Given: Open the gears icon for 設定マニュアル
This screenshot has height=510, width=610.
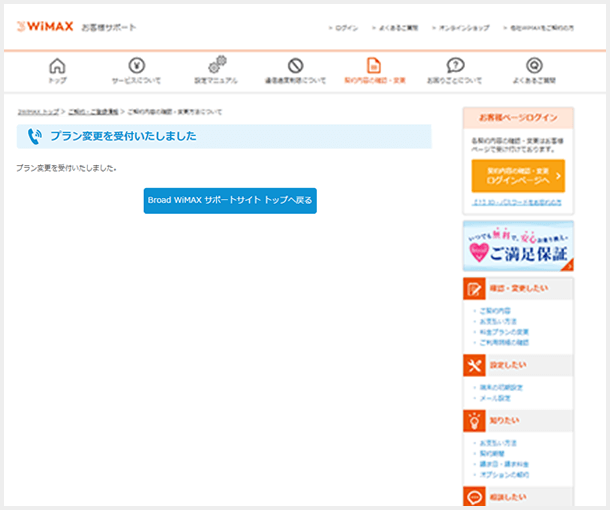Looking at the screenshot, I should (x=217, y=66).
